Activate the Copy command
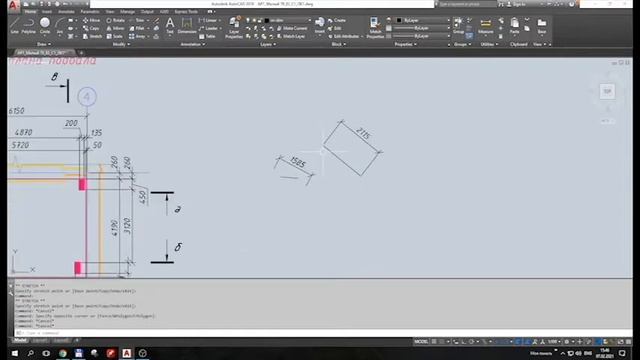The height and width of the screenshot is (360, 640). coord(91,28)
